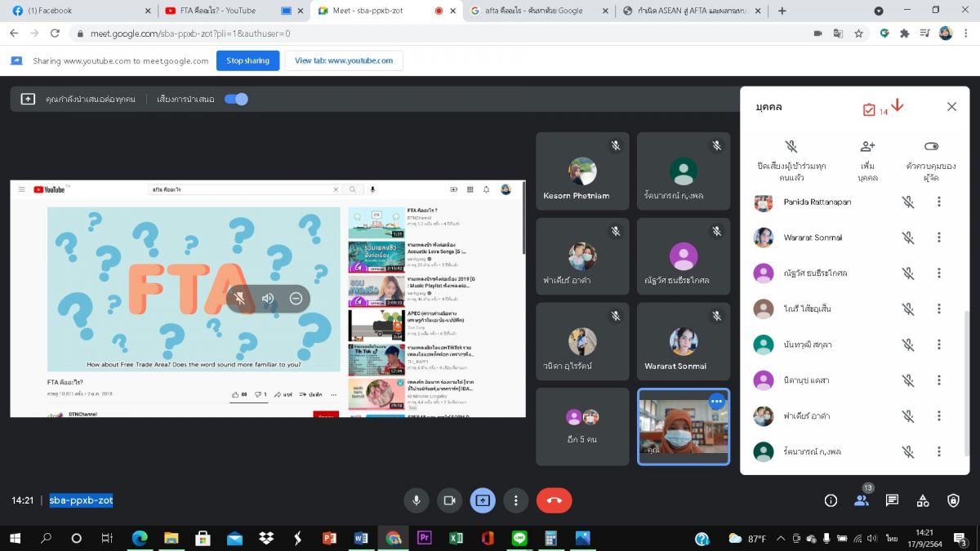Click the present screen icon in toolbar

click(x=483, y=500)
